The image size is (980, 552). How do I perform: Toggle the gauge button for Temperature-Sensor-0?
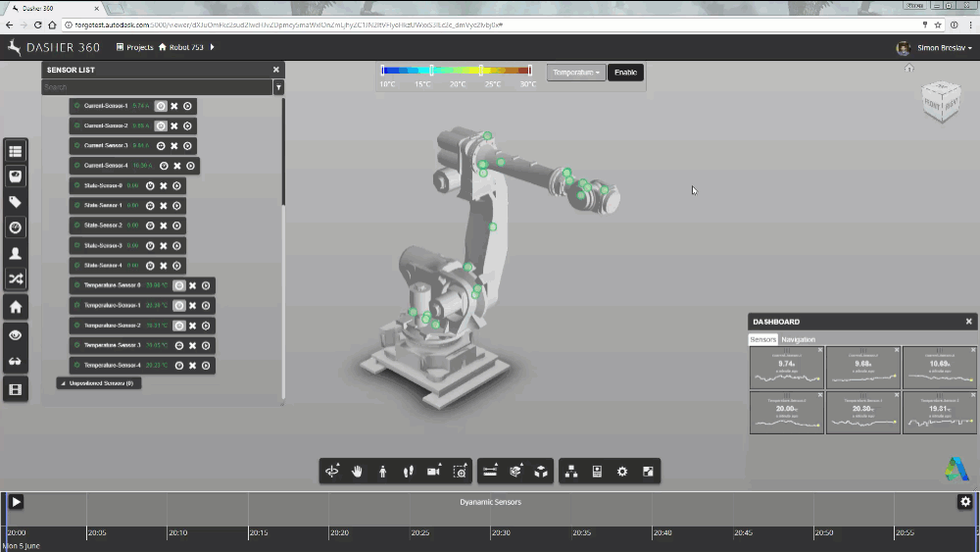click(x=178, y=285)
